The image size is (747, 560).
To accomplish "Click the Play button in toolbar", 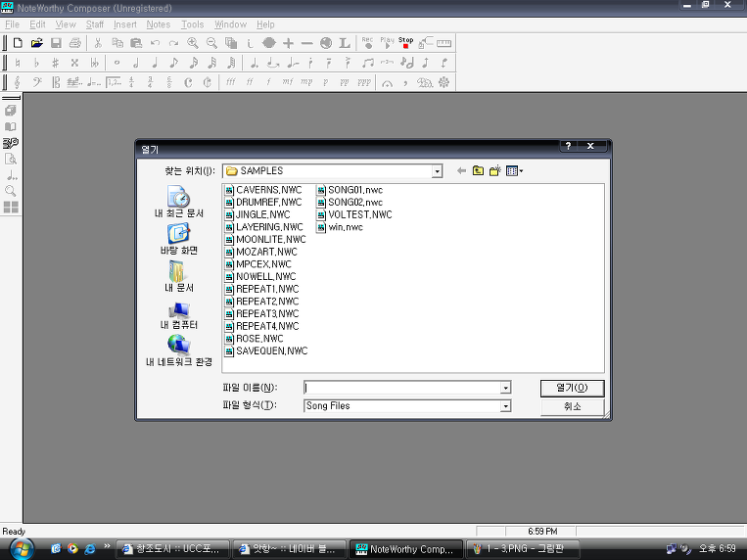I will [x=387, y=43].
